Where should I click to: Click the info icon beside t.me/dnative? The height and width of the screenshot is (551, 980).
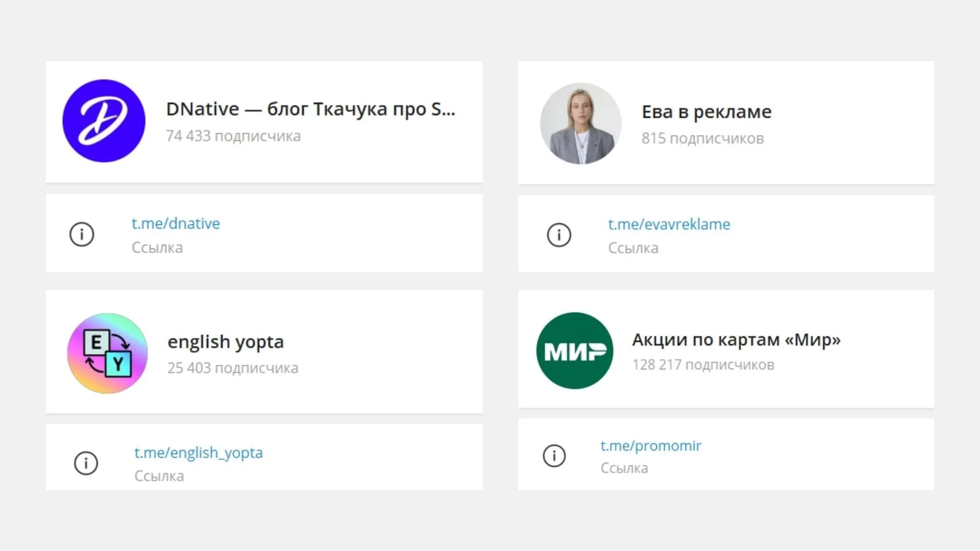(82, 234)
